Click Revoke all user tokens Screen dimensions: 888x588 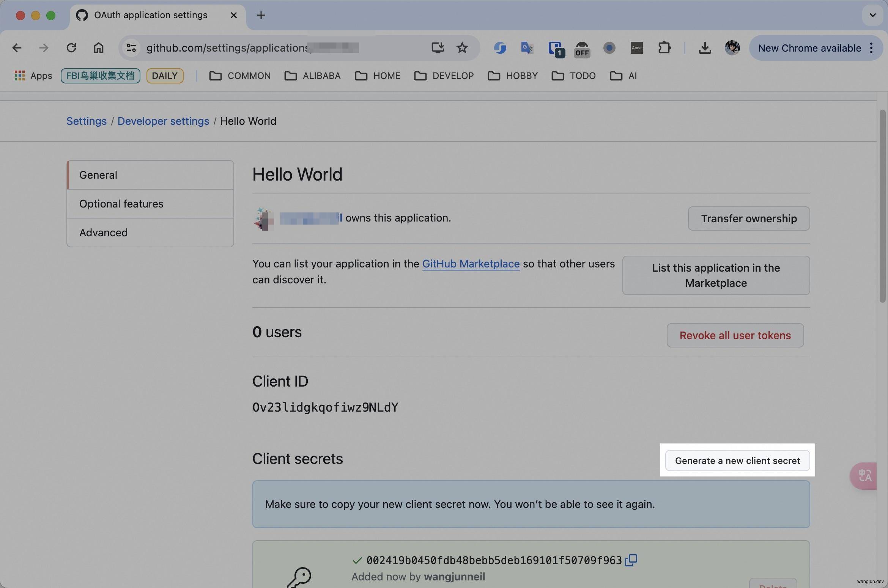(735, 335)
